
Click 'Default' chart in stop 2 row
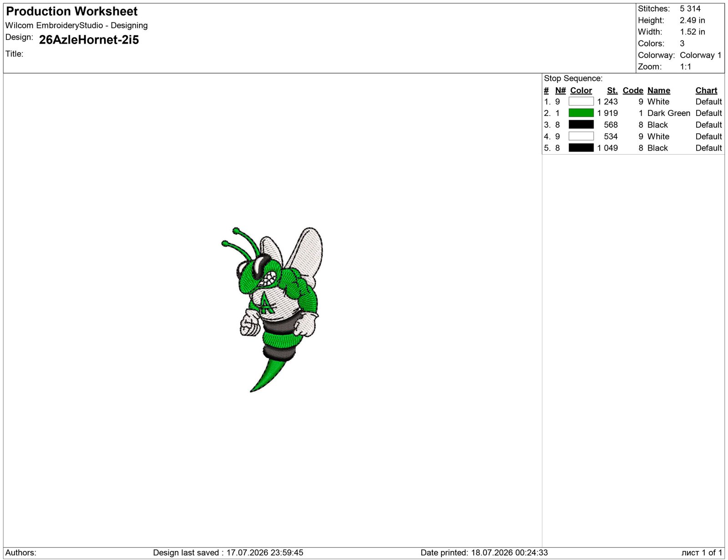click(x=709, y=113)
